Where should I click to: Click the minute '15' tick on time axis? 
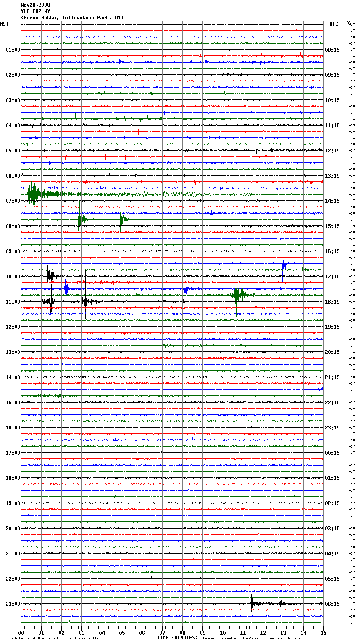pyautogui.click(x=323, y=633)
